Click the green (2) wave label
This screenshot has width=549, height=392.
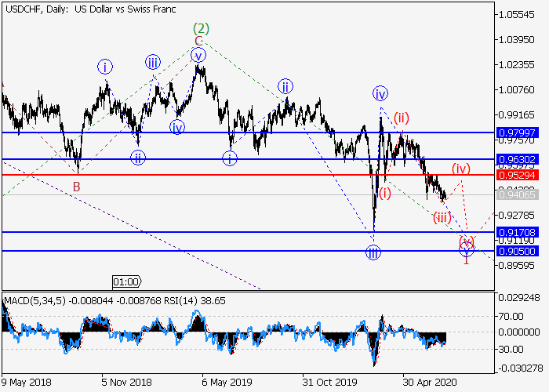click(199, 27)
